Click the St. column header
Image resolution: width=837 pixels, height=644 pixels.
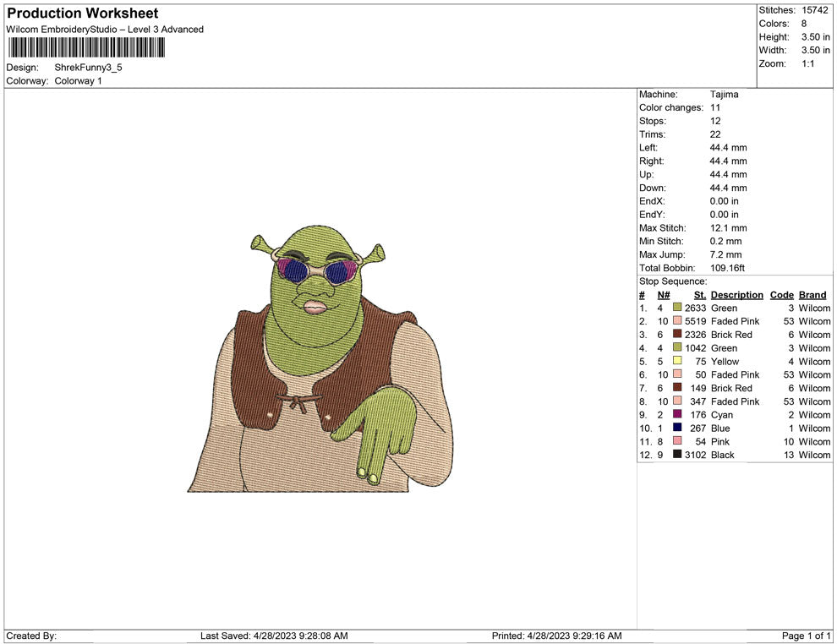[700, 295]
